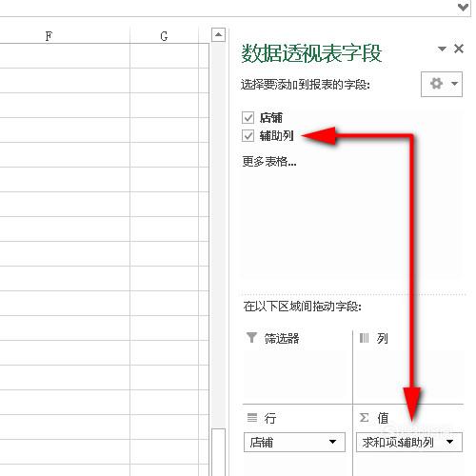
Task: Click the vertical scrollbar up arrow
Action: pyautogui.click(x=218, y=35)
